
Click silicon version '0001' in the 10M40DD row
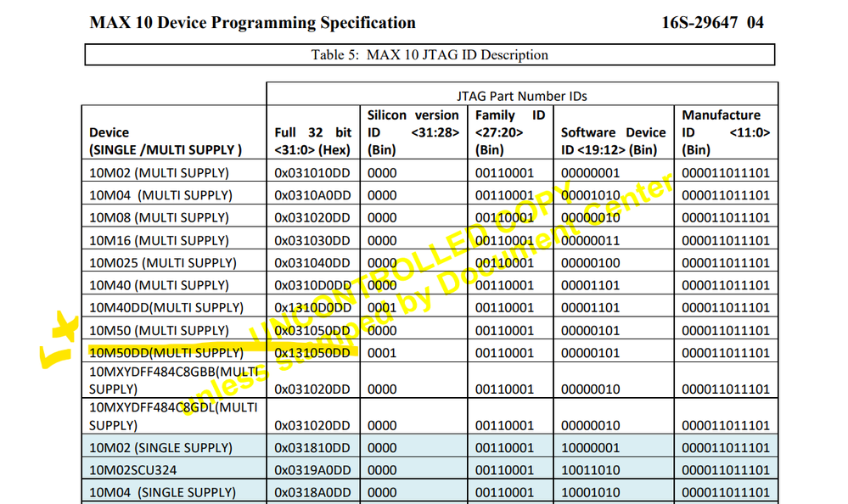382,308
